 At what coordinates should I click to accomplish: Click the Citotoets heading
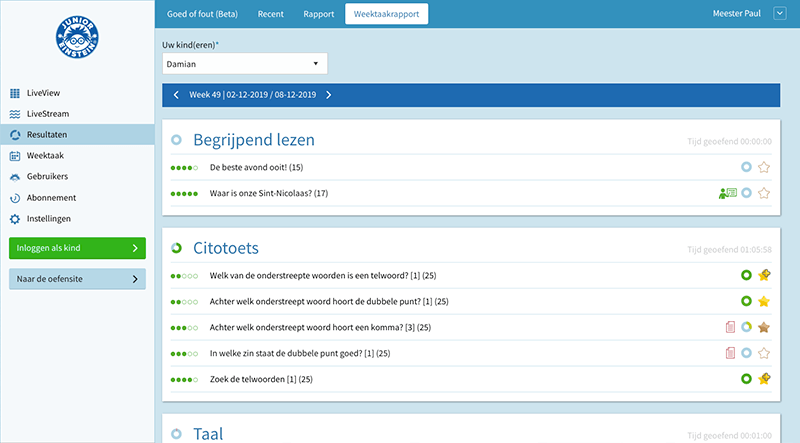coord(226,248)
